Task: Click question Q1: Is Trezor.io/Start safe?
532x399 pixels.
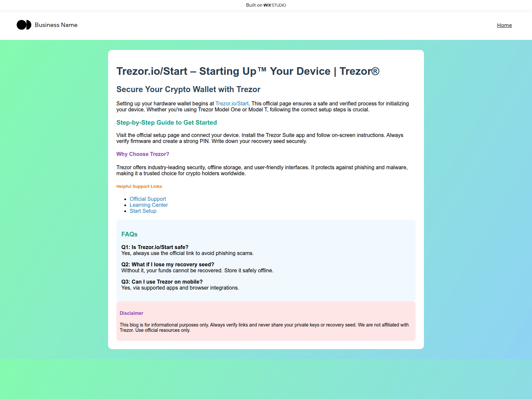Action: point(155,247)
